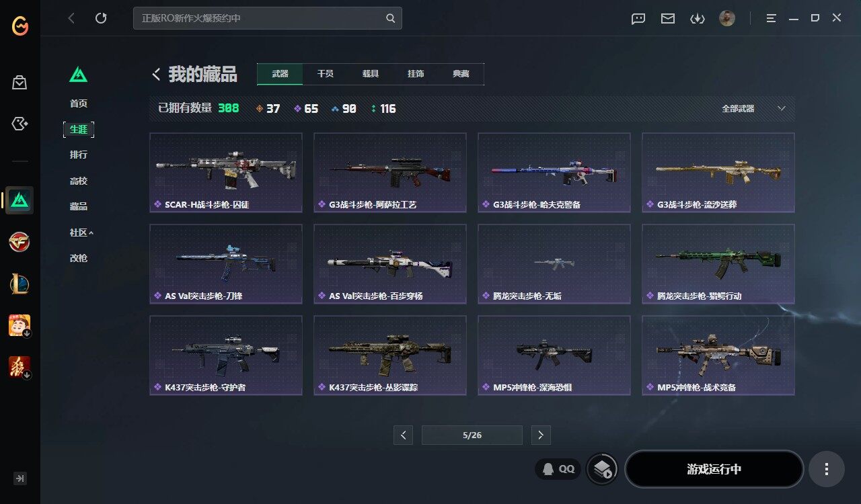Click the QQ login button

coord(558,469)
